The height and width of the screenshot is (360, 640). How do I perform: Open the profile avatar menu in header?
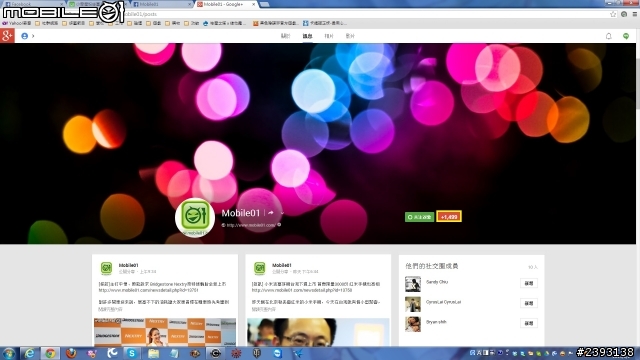pyautogui.click(x=24, y=36)
